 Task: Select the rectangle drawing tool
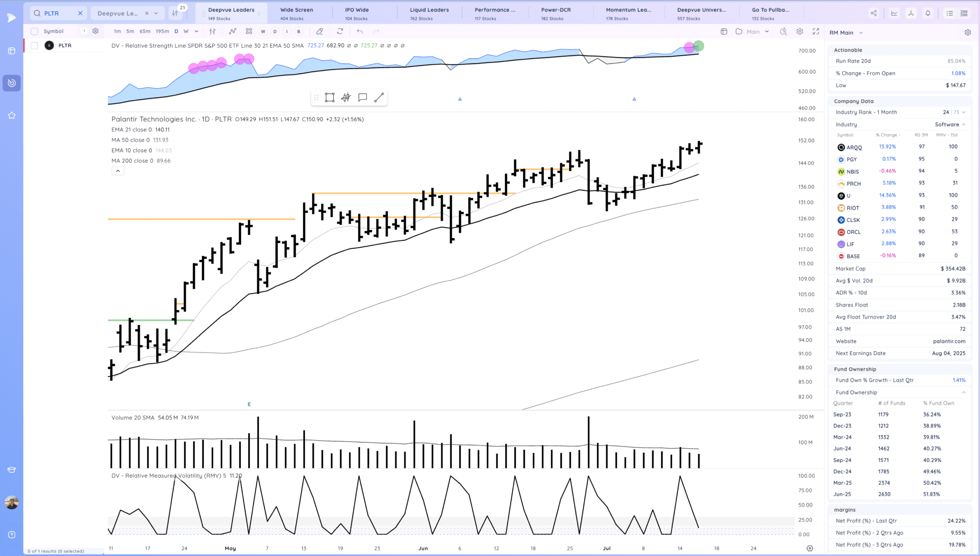coord(330,98)
